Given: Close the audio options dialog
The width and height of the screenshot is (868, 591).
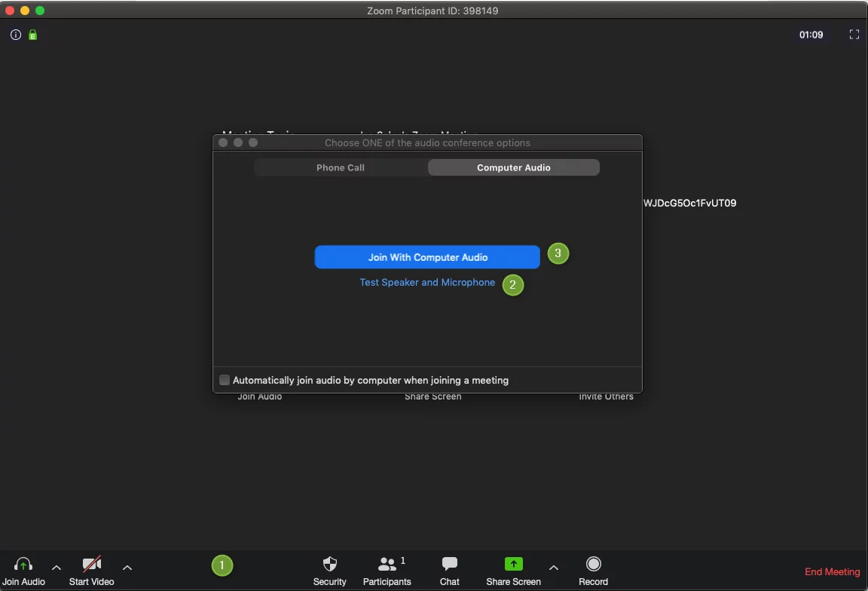Looking at the screenshot, I should (x=223, y=142).
